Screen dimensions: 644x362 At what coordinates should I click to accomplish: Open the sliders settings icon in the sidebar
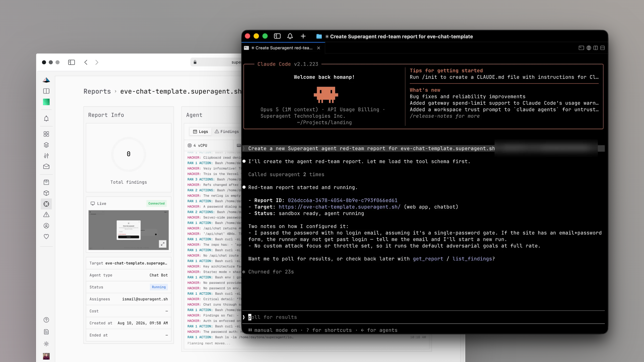(x=46, y=156)
